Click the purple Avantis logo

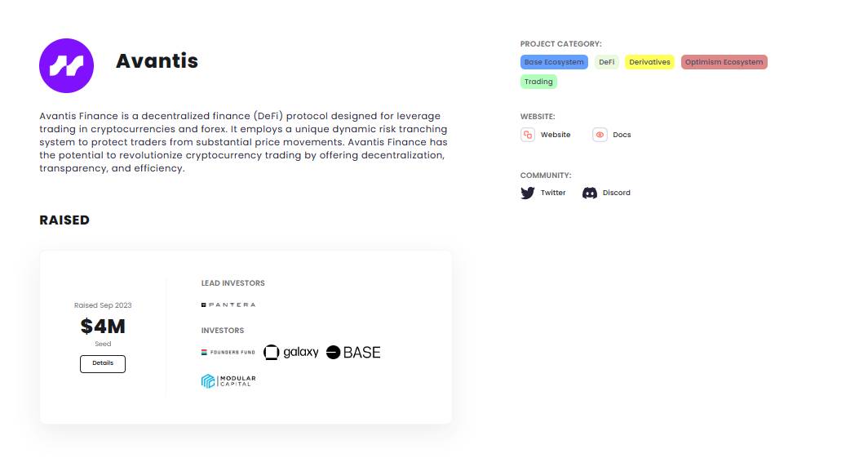(66, 65)
